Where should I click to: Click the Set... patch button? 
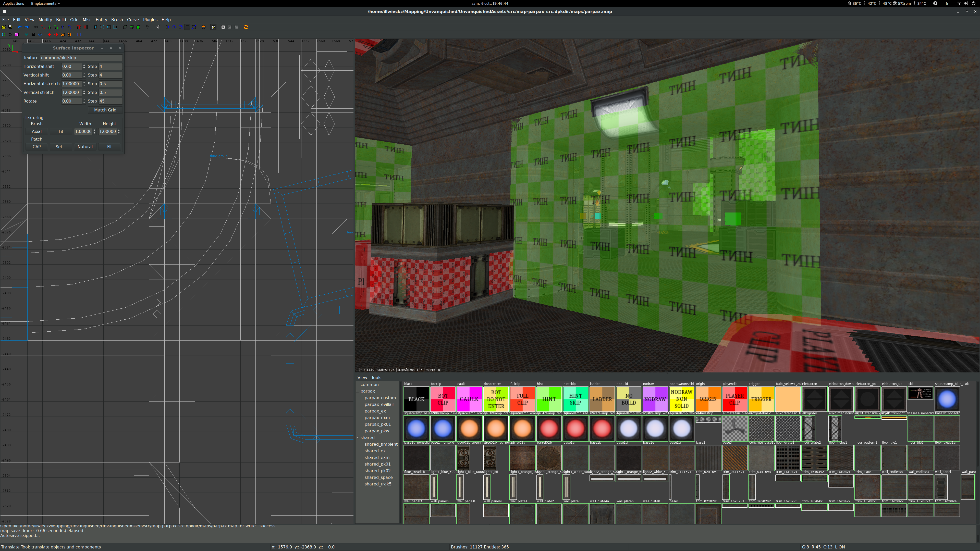(61, 147)
